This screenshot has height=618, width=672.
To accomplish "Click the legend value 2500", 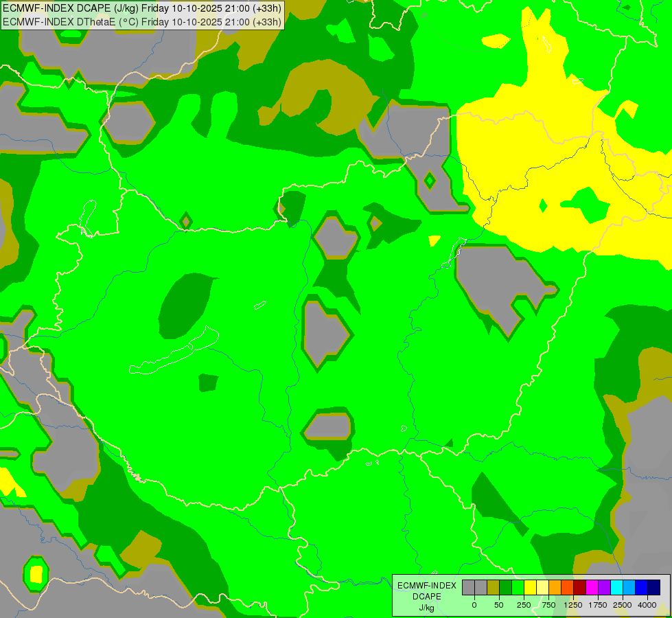I will coord(623,605).
